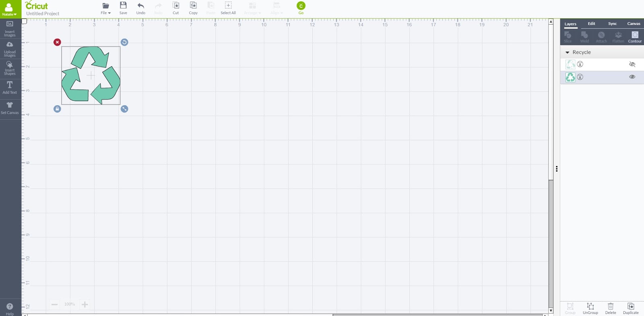Duplicate the selected layer
The image size is (644, 316).
click(631, 308)
